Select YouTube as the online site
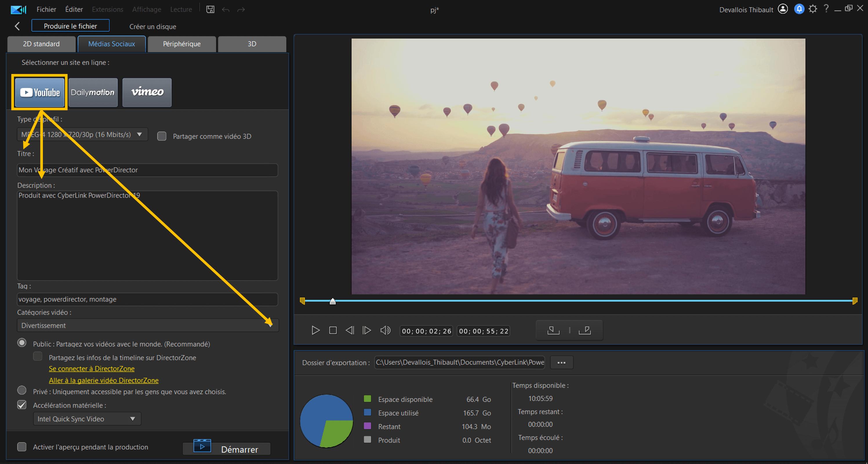The image size is (868, 464). [x=40, y=92]
